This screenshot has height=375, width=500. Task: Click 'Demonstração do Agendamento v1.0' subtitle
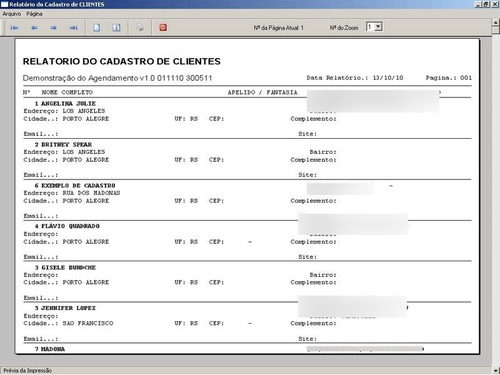pos(89,78)
